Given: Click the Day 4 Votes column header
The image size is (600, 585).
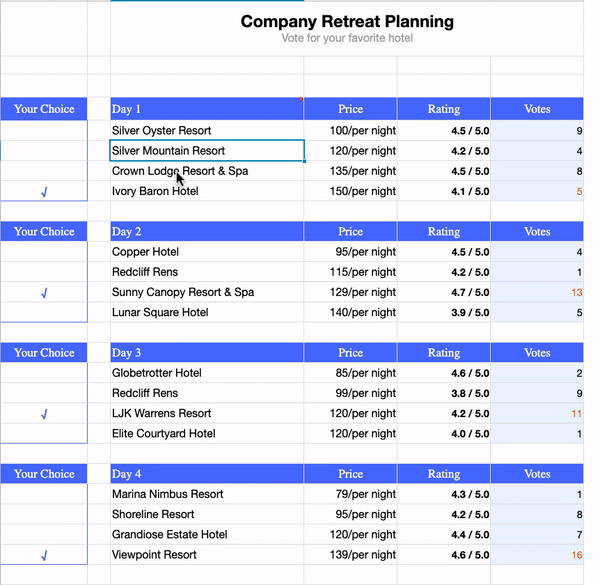Looking at the screenshot, I should point(537,474).
